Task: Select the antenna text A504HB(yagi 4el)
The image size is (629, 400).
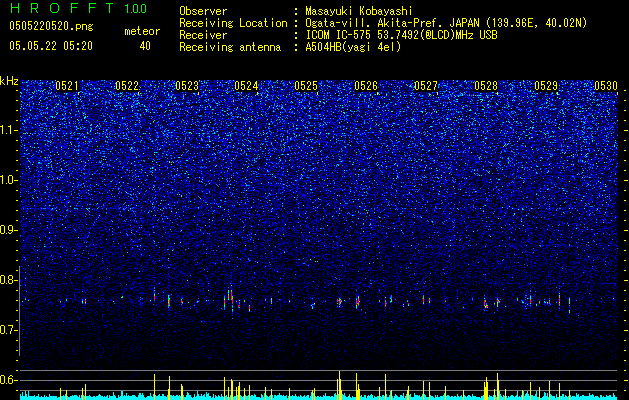Action: (x=353, y=47)
